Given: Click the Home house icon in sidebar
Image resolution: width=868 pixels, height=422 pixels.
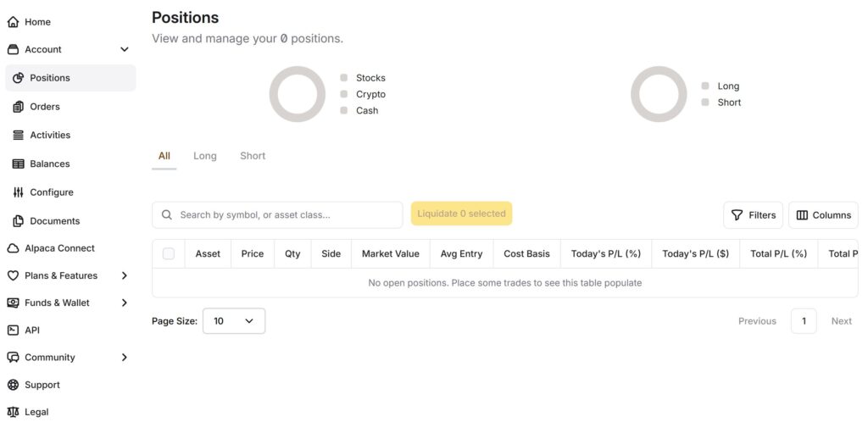Looking at the screenshot, I should coord(14,22).
